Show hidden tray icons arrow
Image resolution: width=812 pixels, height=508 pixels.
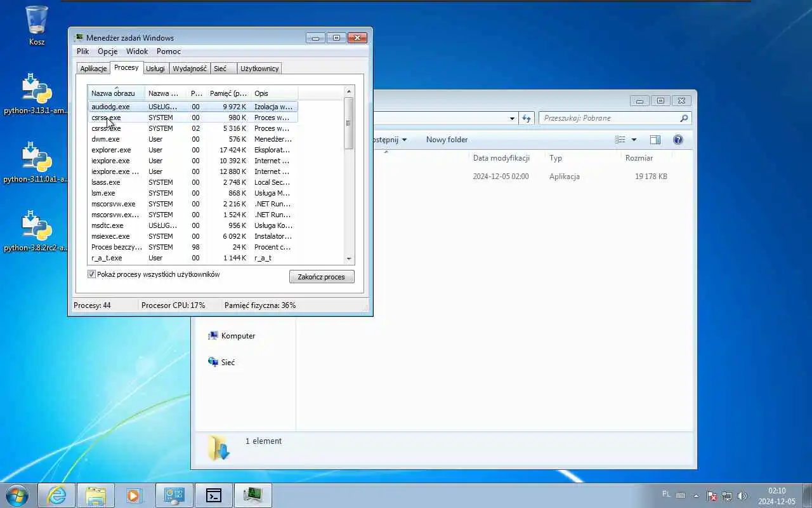coord(696,496)
